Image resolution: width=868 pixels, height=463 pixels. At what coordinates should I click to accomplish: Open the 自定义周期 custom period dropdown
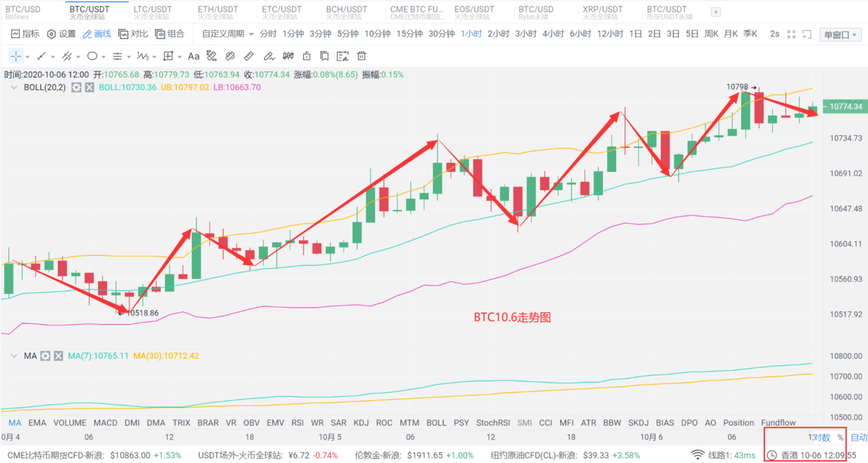pyautogui.click(x=227, y=34)
